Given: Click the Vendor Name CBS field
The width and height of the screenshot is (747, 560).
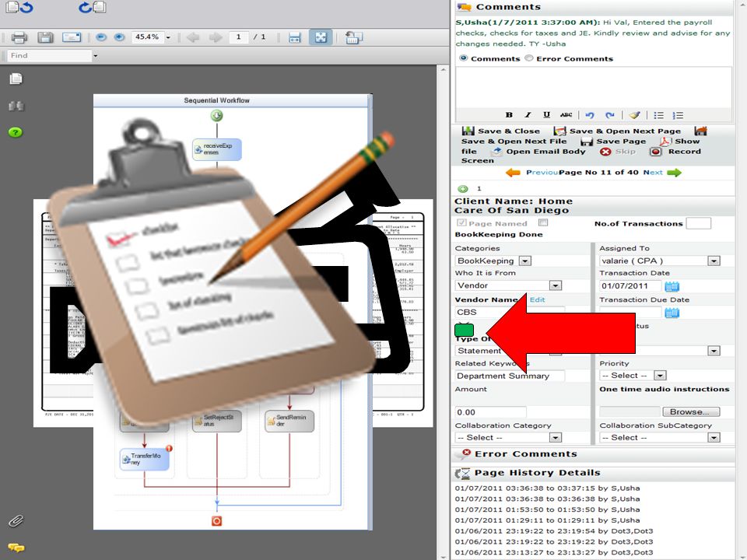Looking at the screenshot, I should [x=510, y=313].
